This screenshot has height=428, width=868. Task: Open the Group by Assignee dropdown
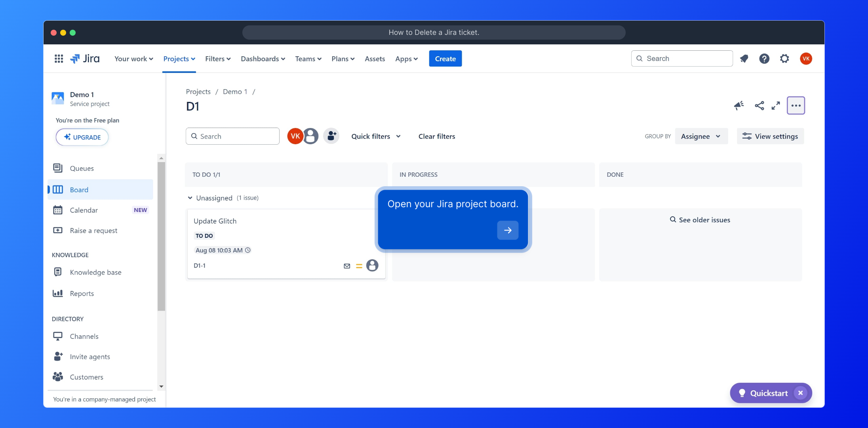701,136
